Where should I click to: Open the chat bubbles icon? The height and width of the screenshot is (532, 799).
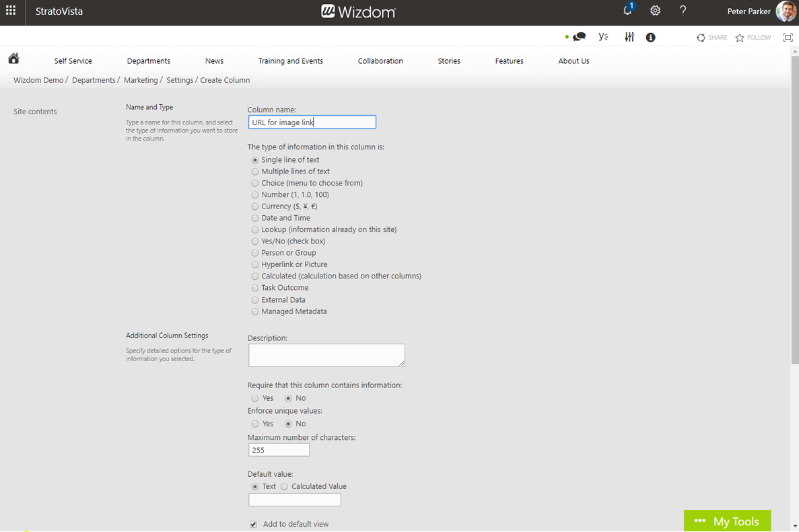coord(579,37)
